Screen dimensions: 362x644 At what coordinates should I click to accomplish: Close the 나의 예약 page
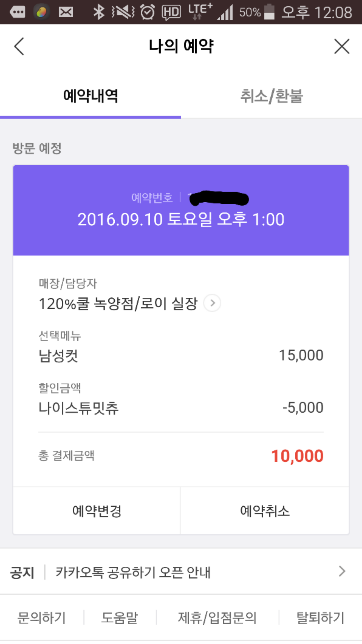click(342, 46)
